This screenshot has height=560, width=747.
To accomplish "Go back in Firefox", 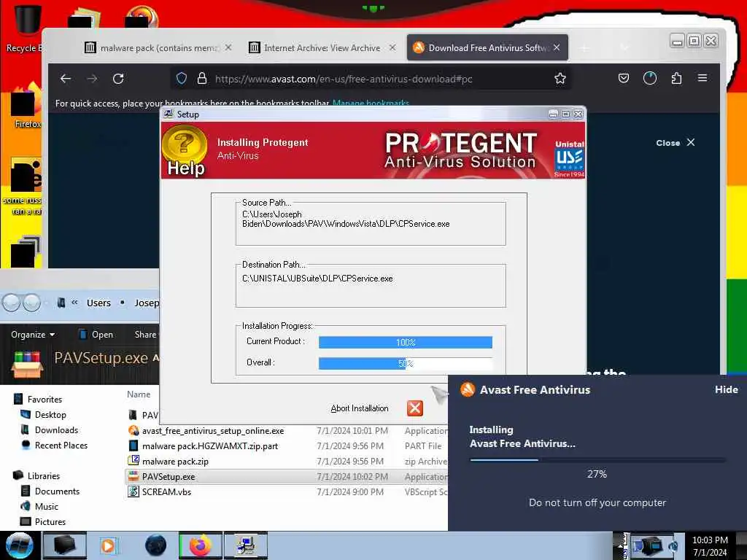I will pos(66,79).
